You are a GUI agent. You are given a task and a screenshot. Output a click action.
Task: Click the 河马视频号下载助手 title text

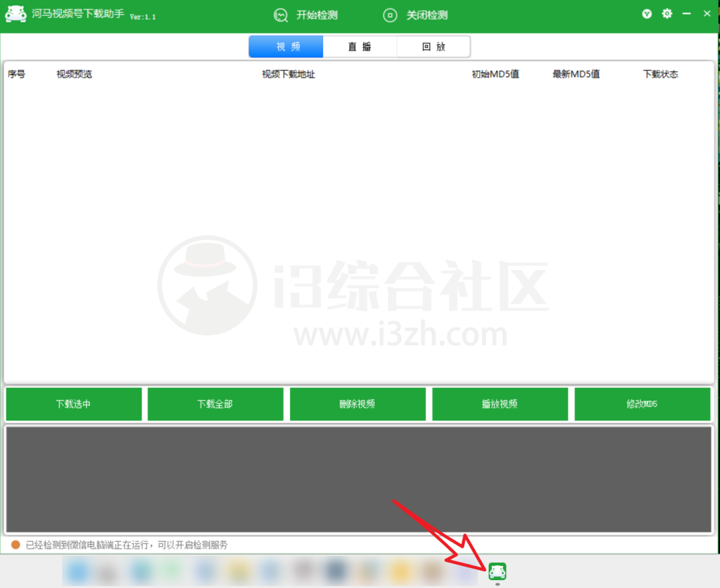coord(78,14)
